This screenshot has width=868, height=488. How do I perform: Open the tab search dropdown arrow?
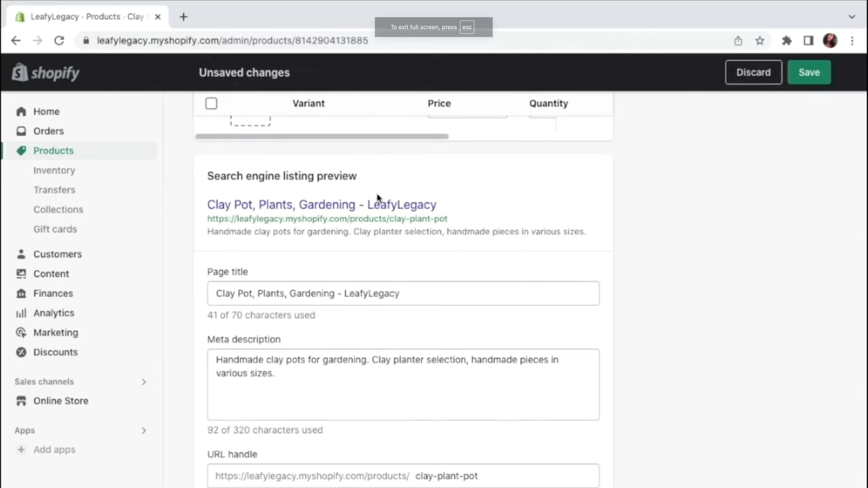[852, 17]
